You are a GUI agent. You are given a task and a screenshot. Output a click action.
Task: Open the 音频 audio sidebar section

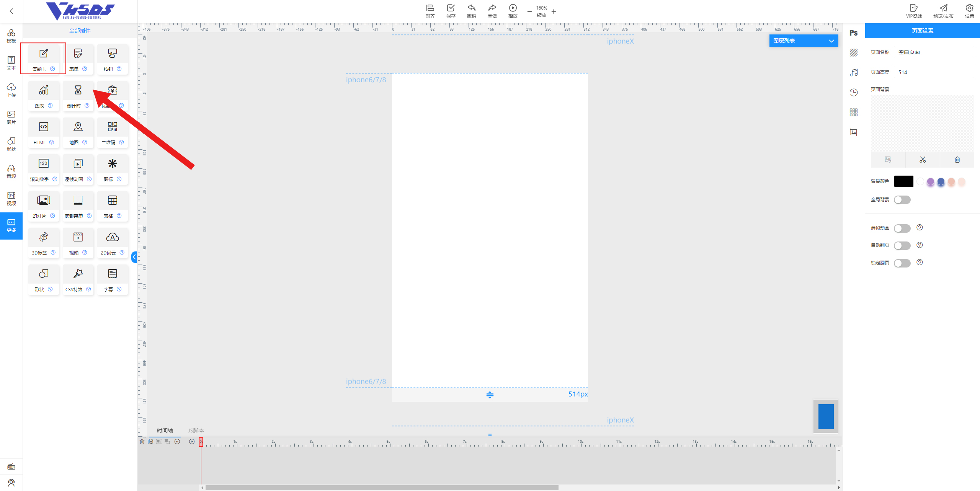(x=11, y=171)
